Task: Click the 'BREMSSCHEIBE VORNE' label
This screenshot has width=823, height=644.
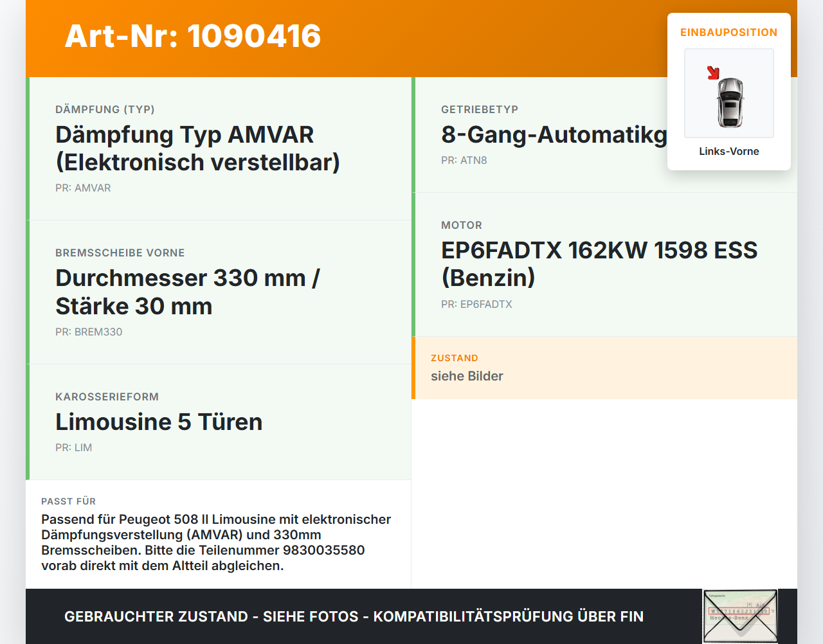Action: 120,253
